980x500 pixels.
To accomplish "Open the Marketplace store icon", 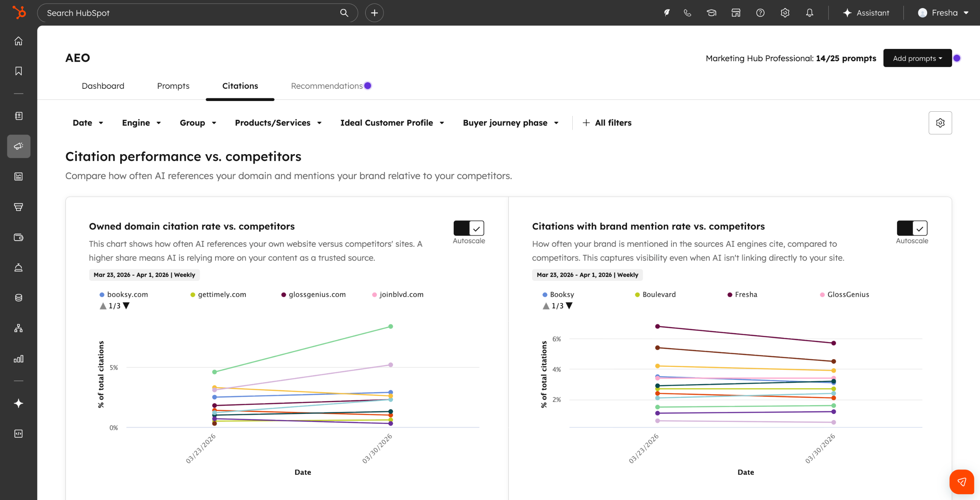I will [x=736, y=13].
